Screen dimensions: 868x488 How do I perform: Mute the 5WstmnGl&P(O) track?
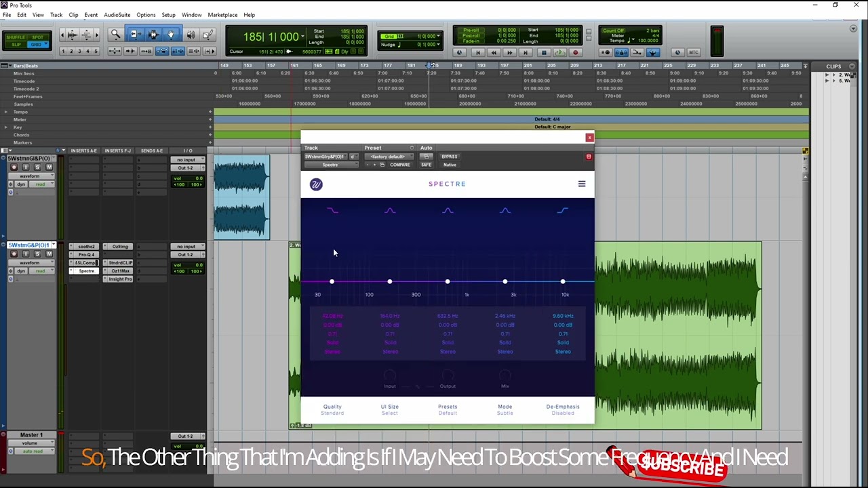[x=49, y=167]
